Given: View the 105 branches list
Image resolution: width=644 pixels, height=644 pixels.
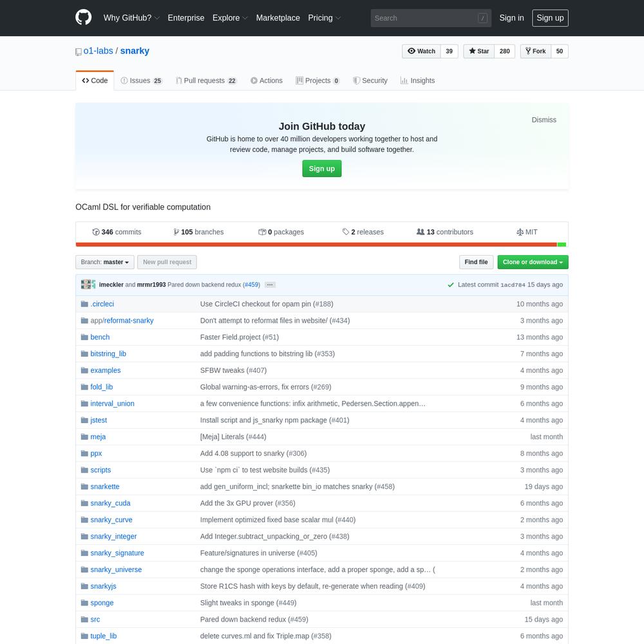Looking at the screenshot, I should click(x=198, y=232).
